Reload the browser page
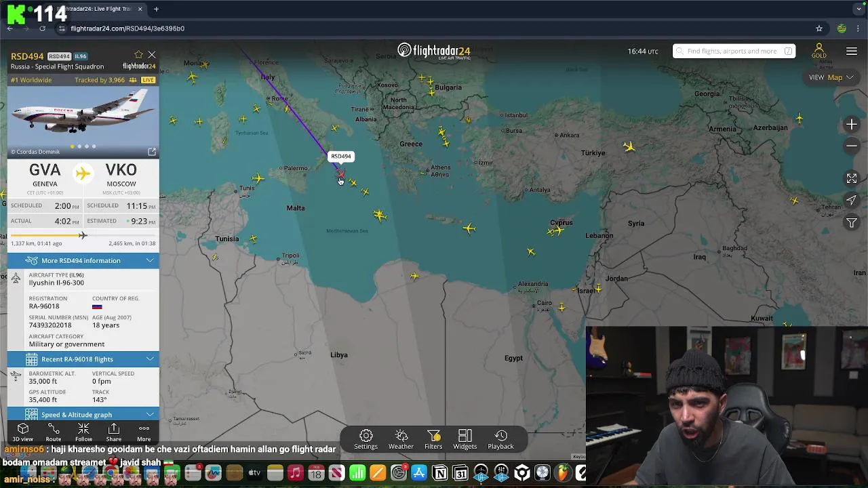This screenshot has width=868, height=488. coord(42,28)
